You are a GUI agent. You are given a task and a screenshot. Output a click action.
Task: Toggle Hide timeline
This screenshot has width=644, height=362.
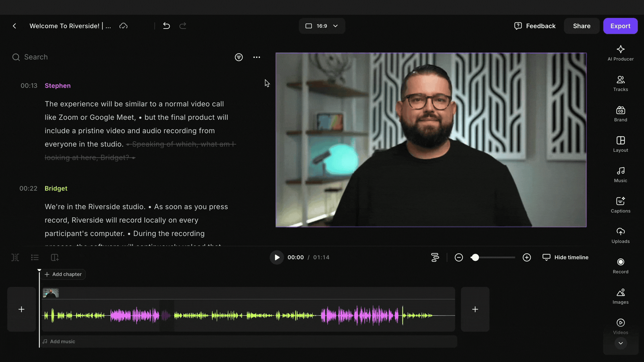pos(566,257)
